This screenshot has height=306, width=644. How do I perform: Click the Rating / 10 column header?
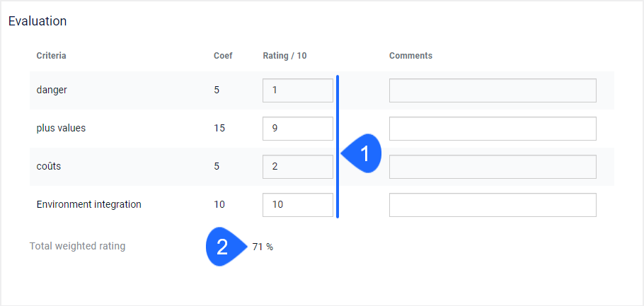point(284,56)
